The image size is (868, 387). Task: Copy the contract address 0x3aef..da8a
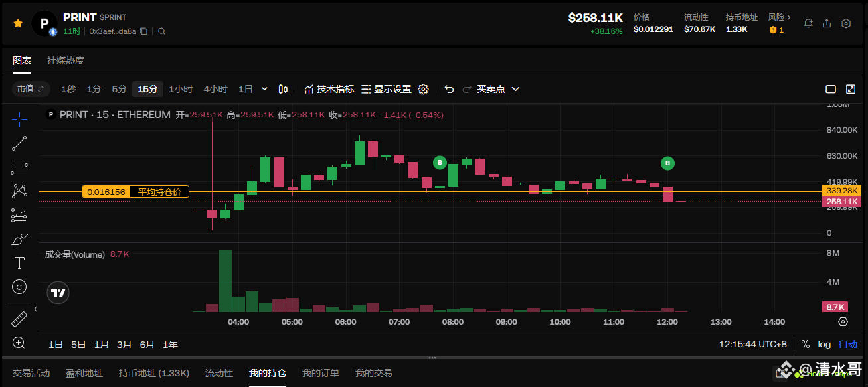(x=143, y=31)
